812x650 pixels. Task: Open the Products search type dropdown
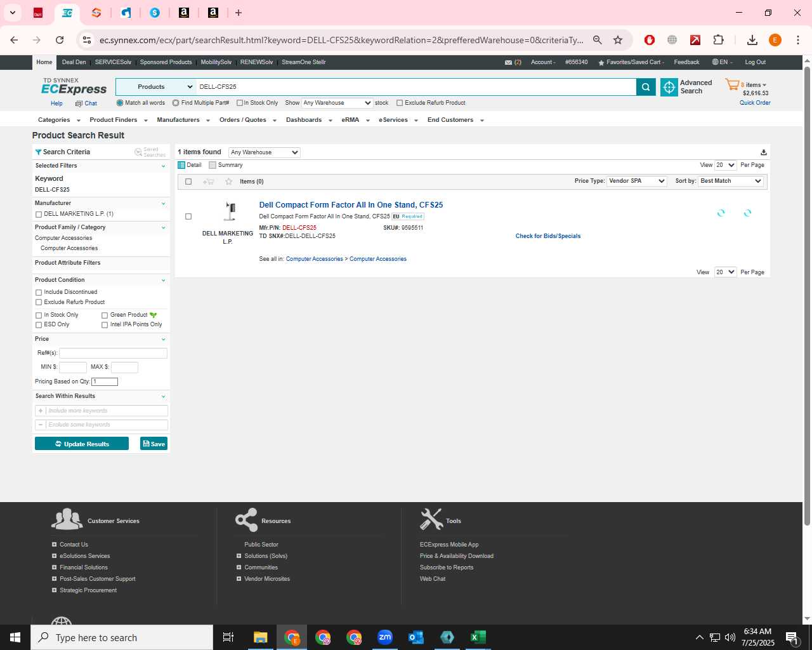pyautogui.click(x=156, y=87)
